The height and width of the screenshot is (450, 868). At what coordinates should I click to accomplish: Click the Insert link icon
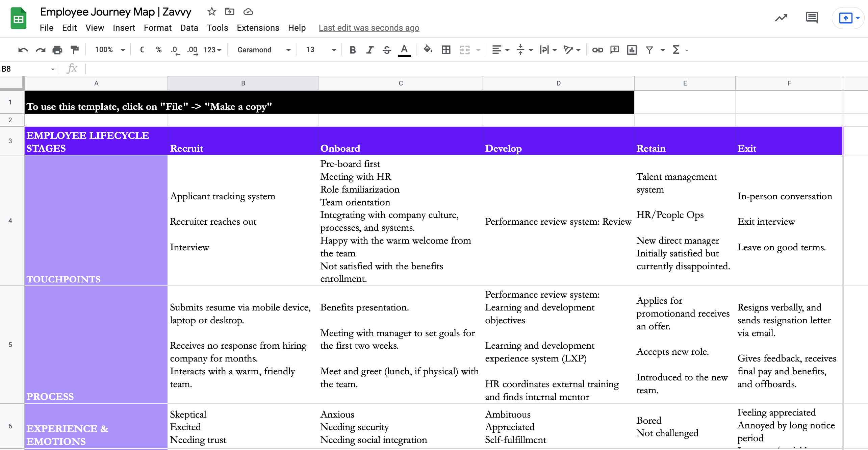(x=597, y=50)
